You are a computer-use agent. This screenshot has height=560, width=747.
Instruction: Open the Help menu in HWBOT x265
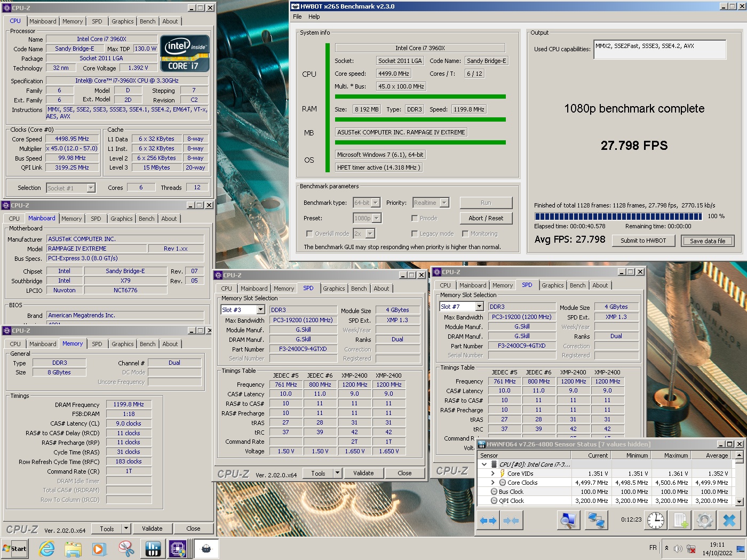click(x=314, y=17)
